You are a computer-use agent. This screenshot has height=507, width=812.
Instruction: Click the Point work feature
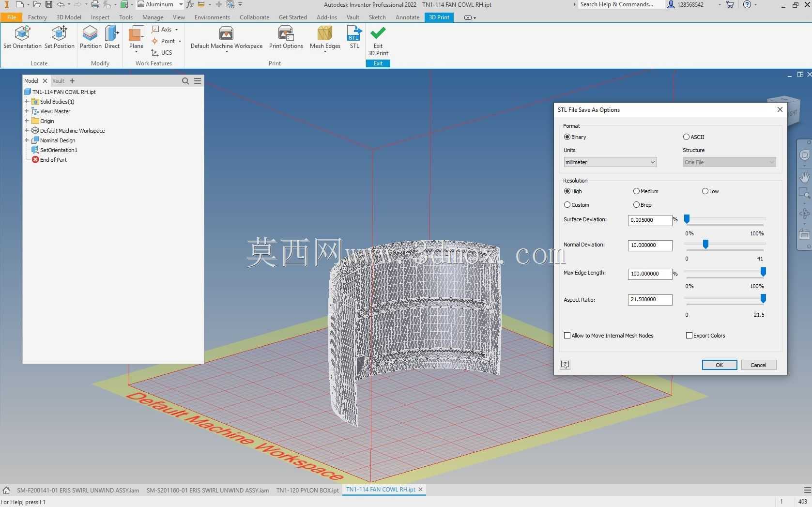tap(164, 41)
